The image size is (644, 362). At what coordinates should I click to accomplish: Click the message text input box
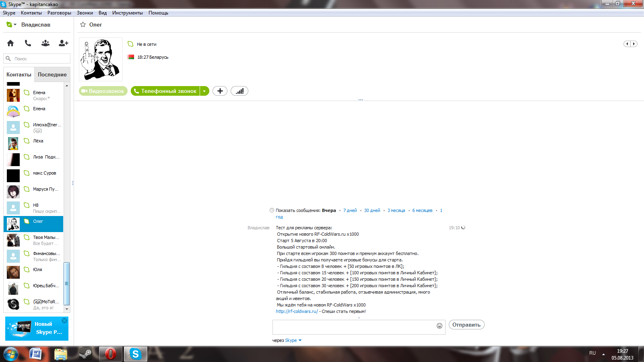(x=353, y=327)
